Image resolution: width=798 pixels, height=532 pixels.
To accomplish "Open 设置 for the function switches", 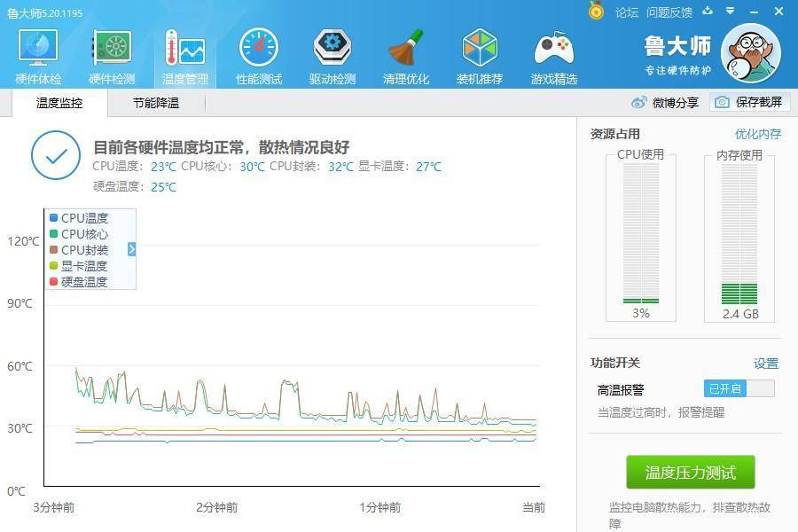I will pos(766,364).
